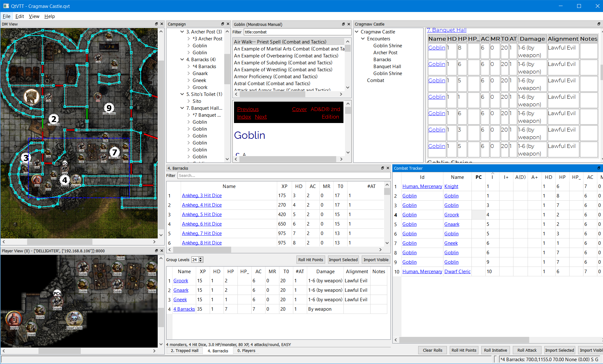603x364 pixels.
Task: Expand the Sito tree item
Action: [189, 101]
